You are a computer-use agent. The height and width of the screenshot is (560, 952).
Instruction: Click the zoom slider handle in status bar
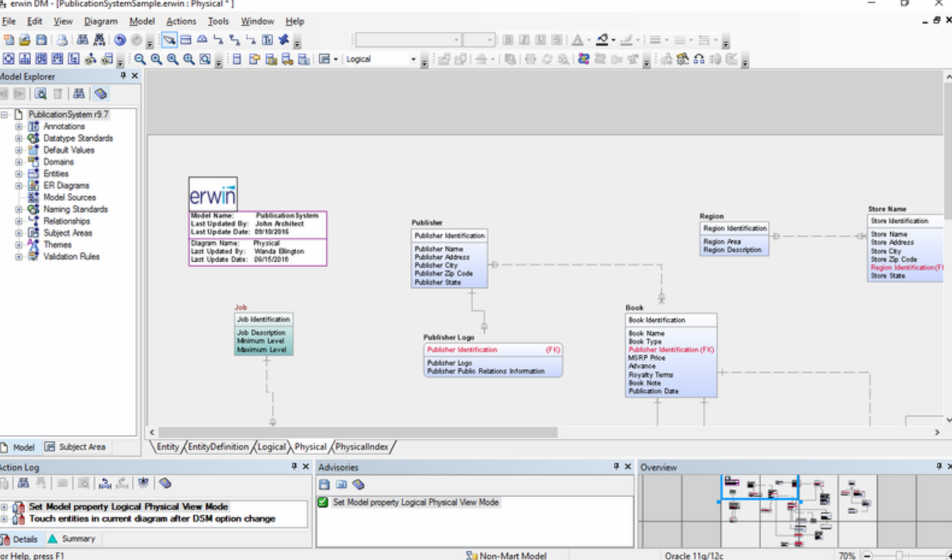pos(899,555)
